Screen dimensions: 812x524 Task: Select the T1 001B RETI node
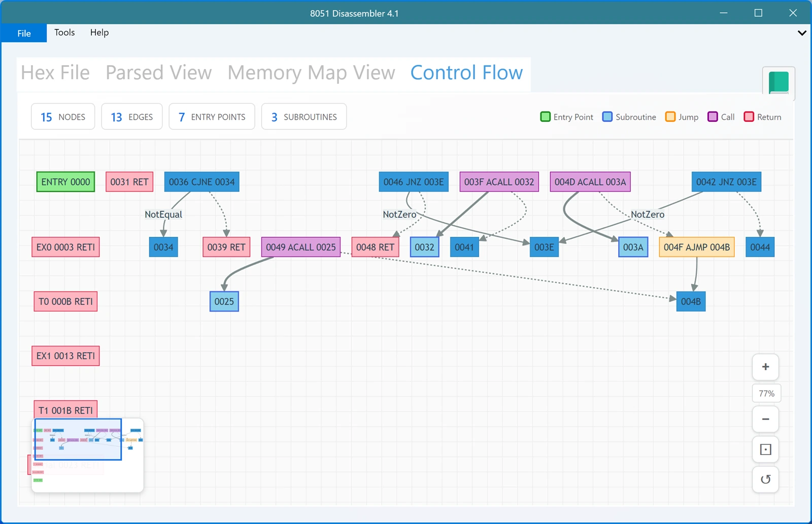[65, 410]
